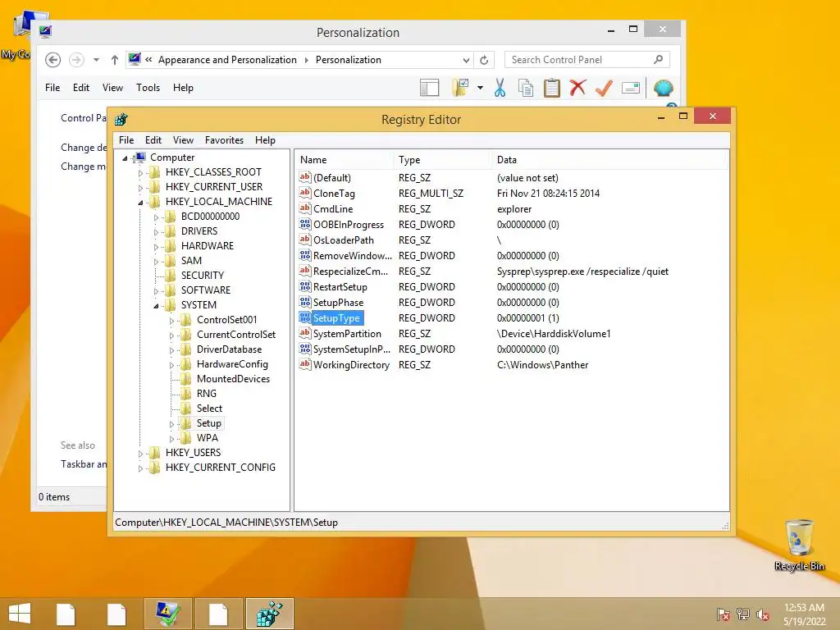Expand the HKEY_CLASSES_ROOT node
Image resolution: width=840 pixels, height=630 pixels.
pyautogui.click(x=140, y=173)
